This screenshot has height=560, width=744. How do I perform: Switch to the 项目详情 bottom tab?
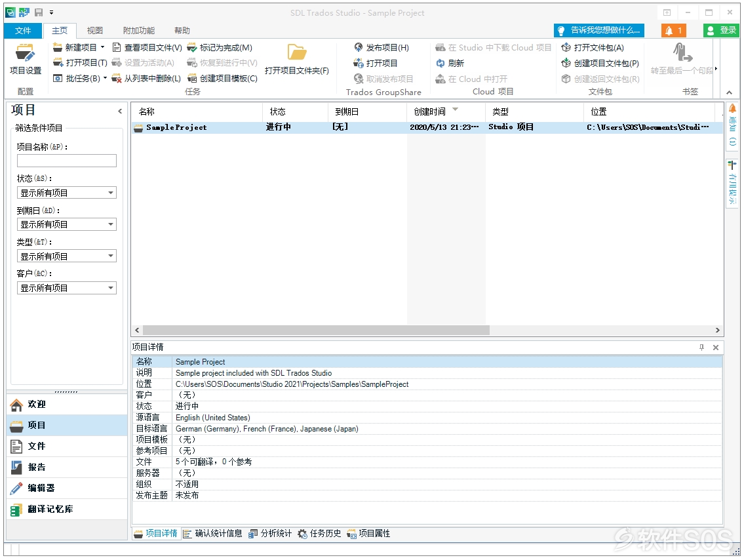tap(156, 533)
